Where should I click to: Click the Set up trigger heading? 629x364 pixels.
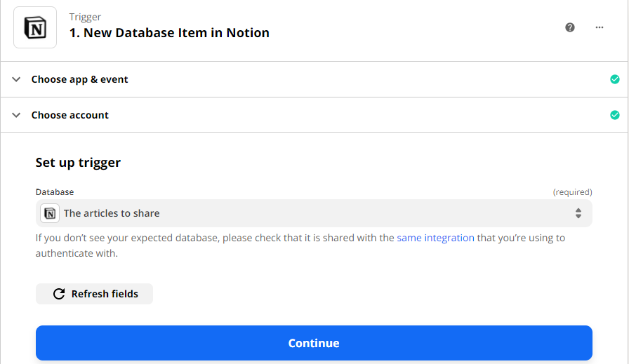click(x=78, y=162)
